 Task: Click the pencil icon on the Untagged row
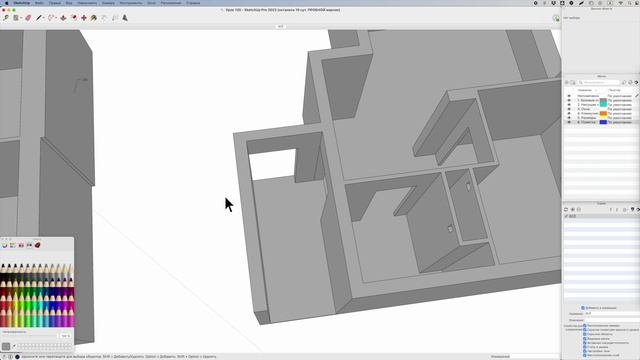click(x=637, y=96)
